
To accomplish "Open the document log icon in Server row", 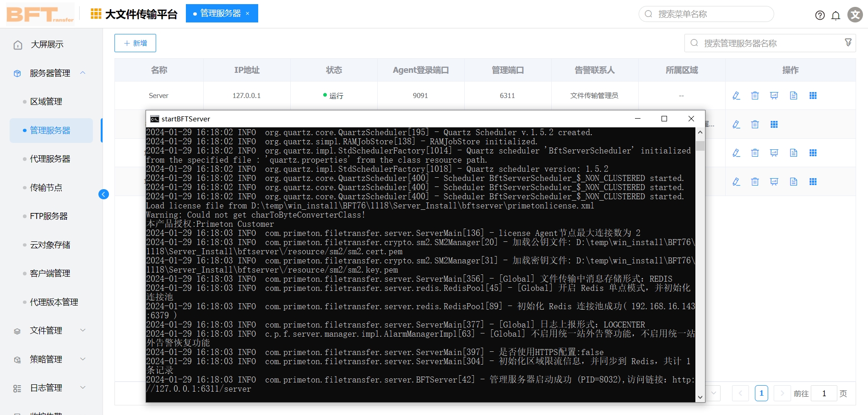I will [793, 96].
